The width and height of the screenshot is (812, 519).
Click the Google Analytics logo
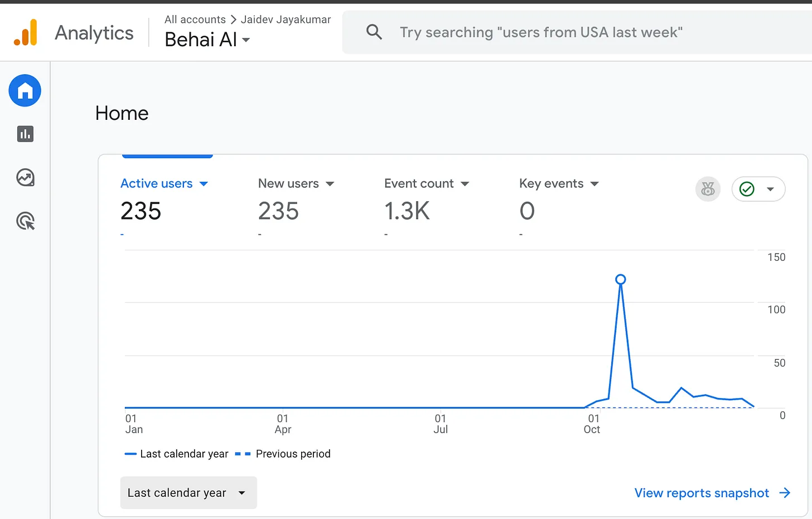(26, 32)
